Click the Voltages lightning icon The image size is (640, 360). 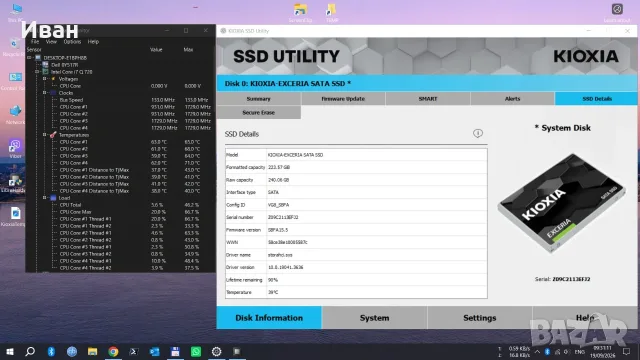(x=53, y=79)
